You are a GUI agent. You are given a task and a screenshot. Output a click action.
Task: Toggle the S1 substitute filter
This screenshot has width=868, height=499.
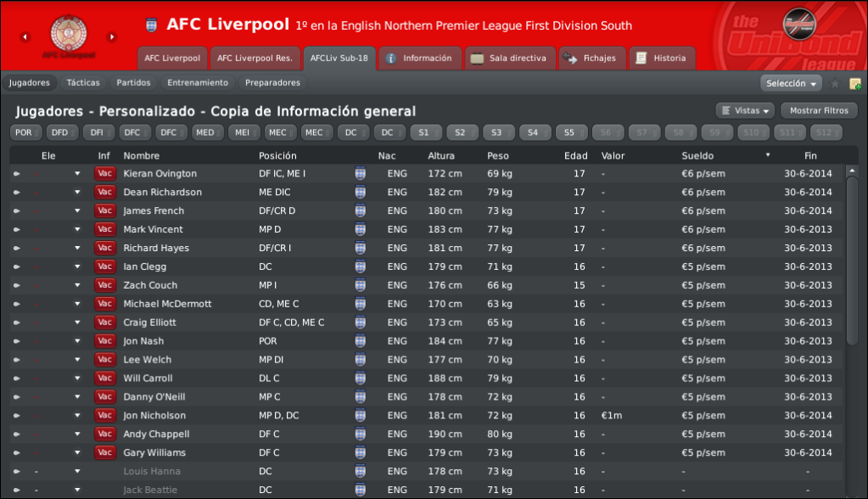tap(426, 132)
